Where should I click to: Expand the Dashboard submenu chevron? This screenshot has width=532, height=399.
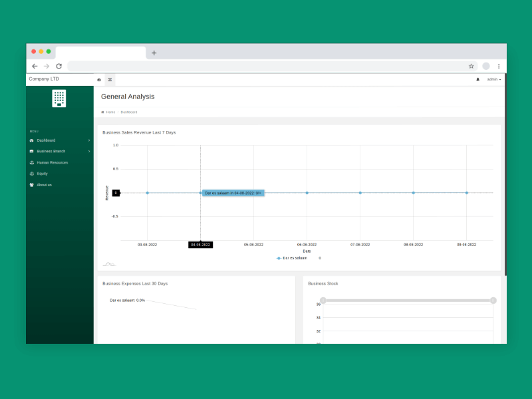point(89,140)
